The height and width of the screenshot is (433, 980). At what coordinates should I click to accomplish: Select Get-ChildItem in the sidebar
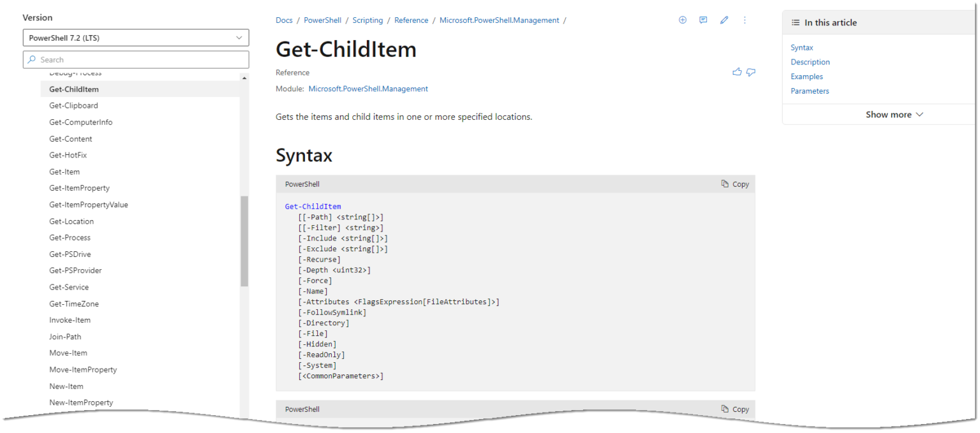point(75,89)
